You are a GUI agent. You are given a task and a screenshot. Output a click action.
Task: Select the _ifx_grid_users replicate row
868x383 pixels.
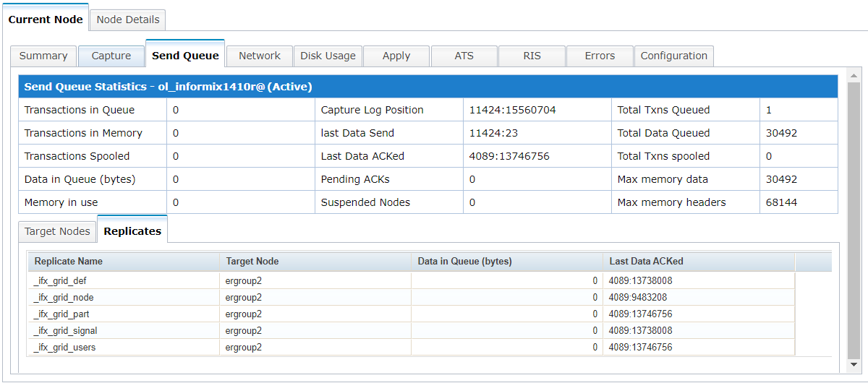[411, 347]
